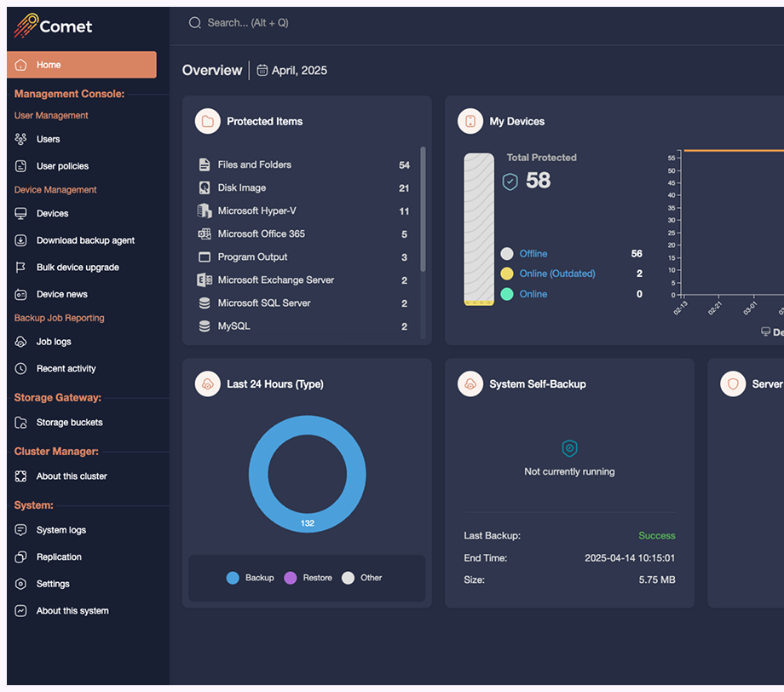Click the Microsoft SQL Server database icon
The width and height of the screenshot is (784, 692).
pyautogui.click(x=204, y=303)
